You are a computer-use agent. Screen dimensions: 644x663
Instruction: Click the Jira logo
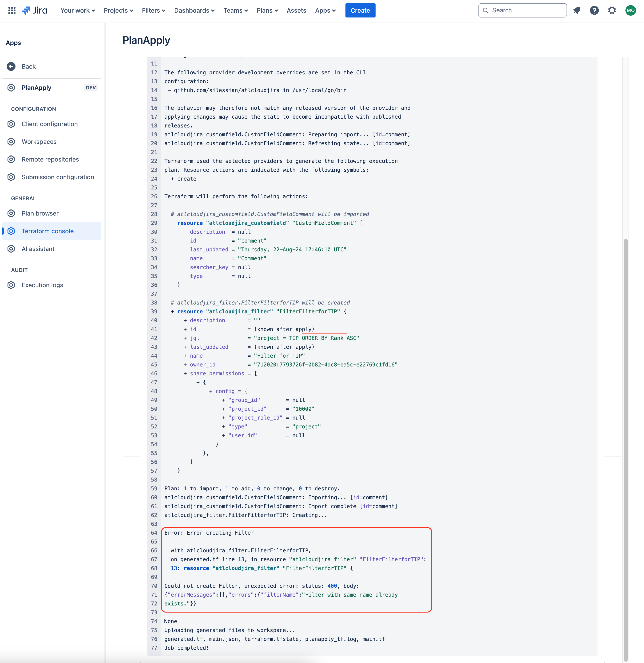(x=35, y=10)
